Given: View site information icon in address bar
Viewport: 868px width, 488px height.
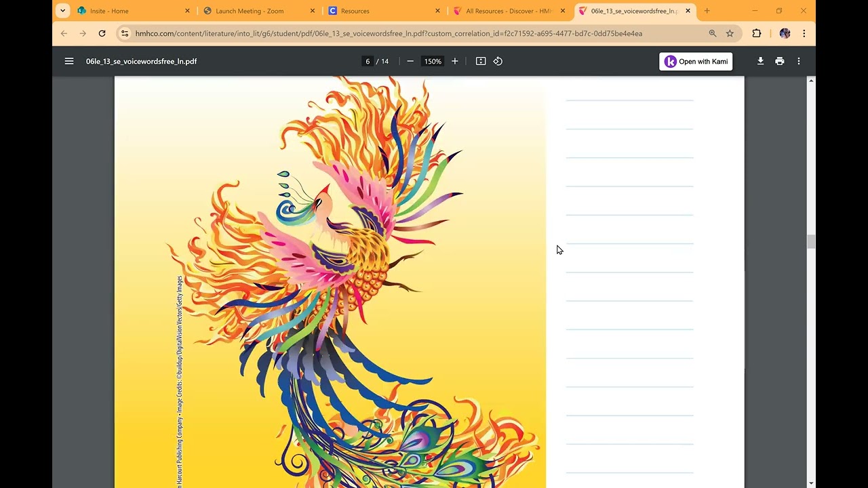Looking at the screenshot, I should pos(124,33).
